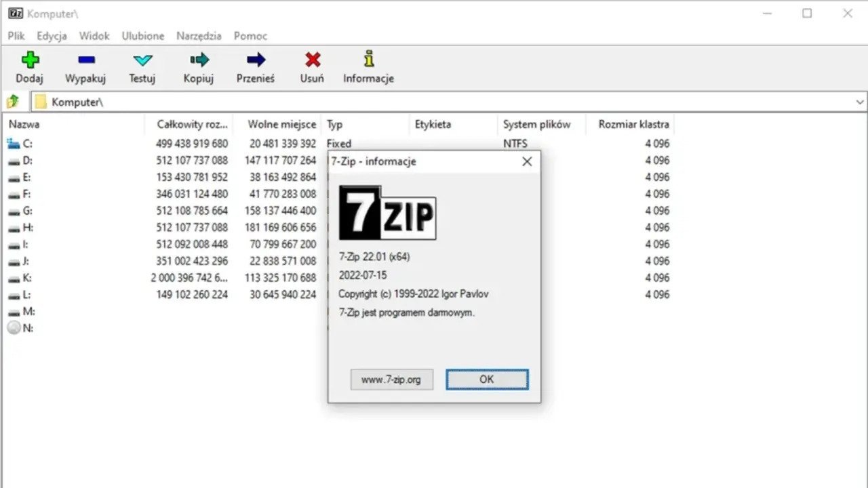Open the Narzędzia menu
Viewport: 868px width, 488px height.
click(199, 36)
